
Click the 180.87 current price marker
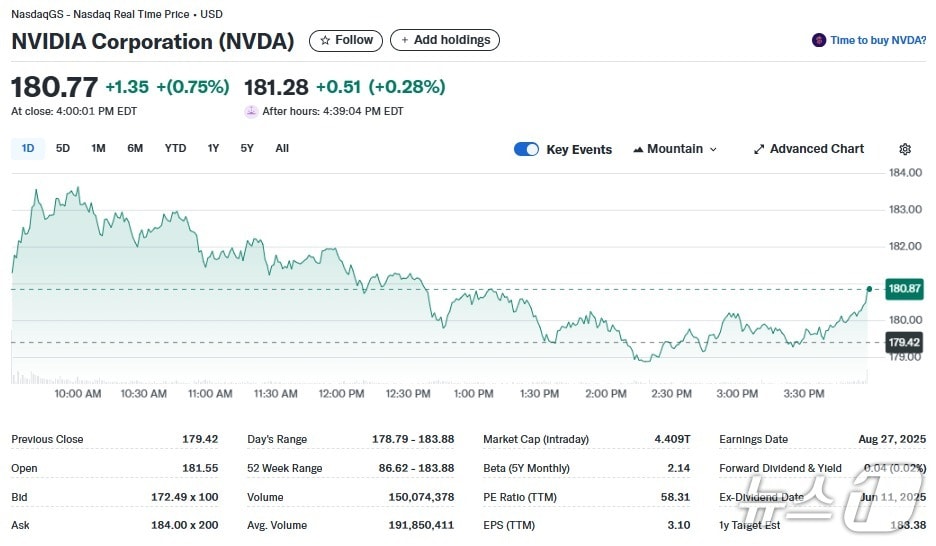pos(904,289)
